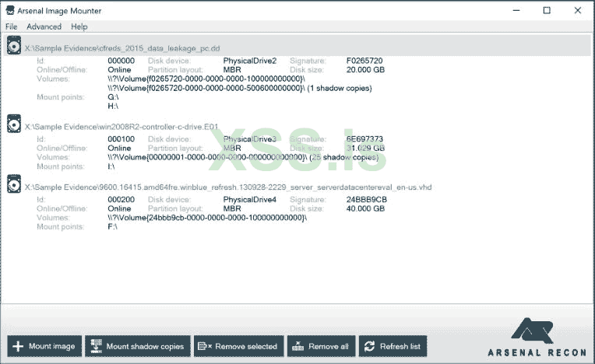Click volume ending 100000000000 of first disk
This screenshot has height=364, width=595.
[206, 79]
